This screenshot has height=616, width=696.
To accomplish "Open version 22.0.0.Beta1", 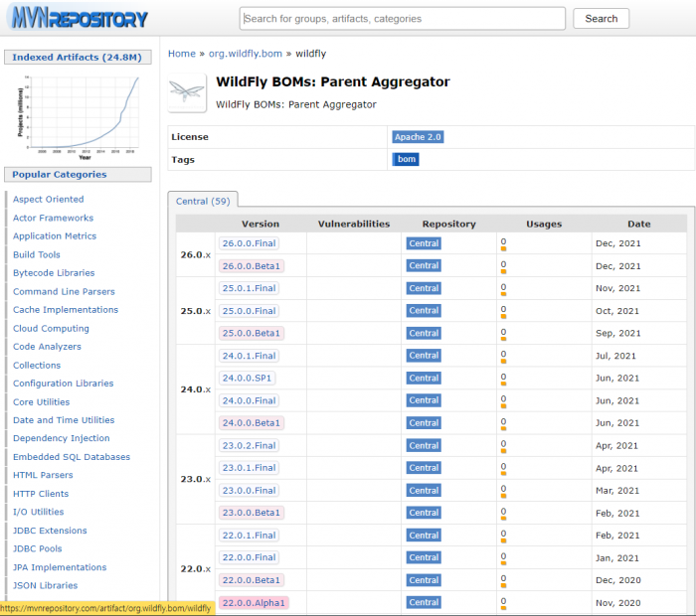I will (x=252, y=580).
